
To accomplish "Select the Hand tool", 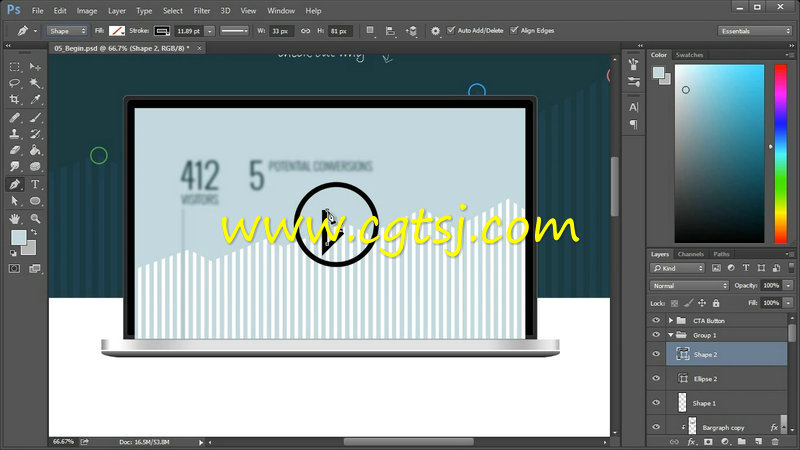I will (x=14, y=218).
